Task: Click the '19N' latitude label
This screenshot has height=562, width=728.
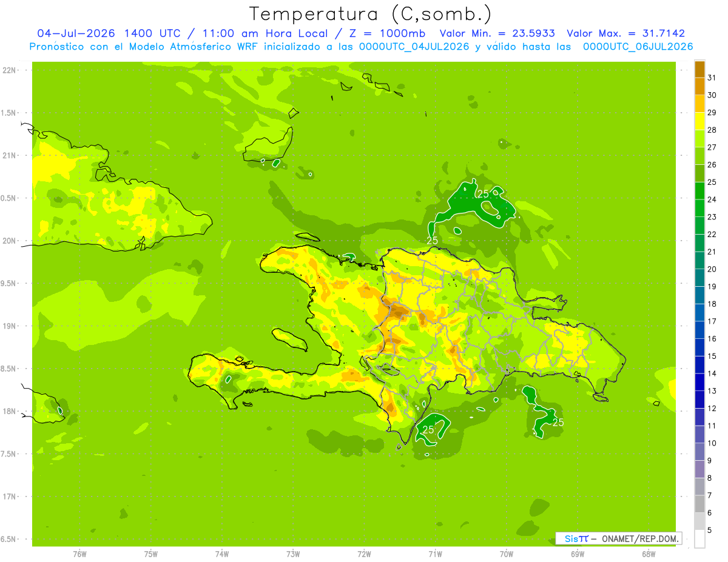Action: click(10, 326)
